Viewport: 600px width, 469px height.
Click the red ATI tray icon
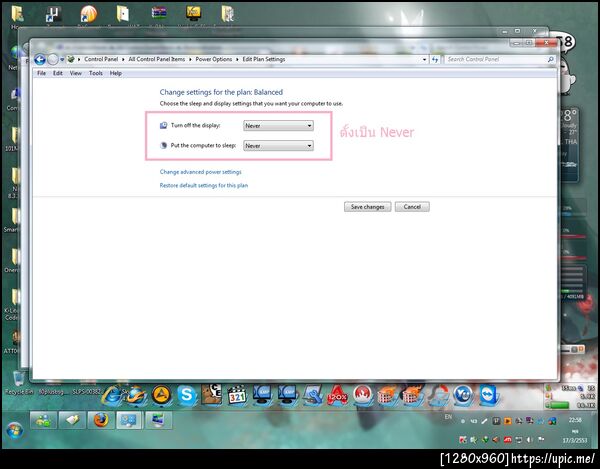(507, 440)
